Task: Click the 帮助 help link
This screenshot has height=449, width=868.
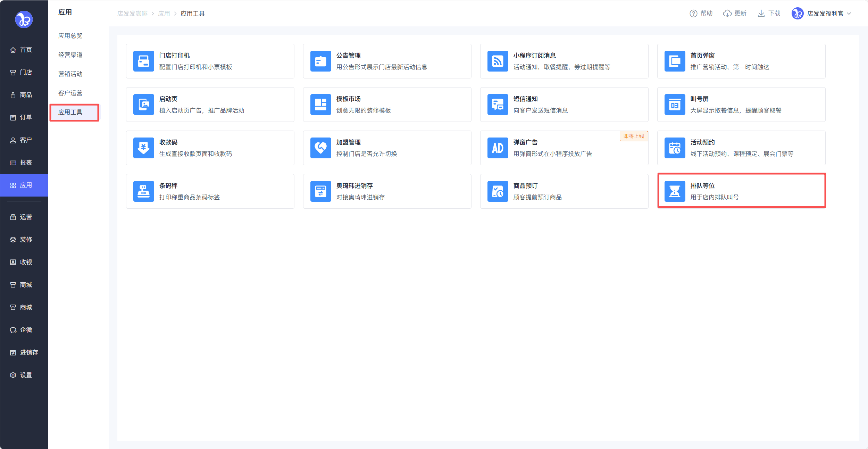Action: pyautogui.click(x=701, y=14)
